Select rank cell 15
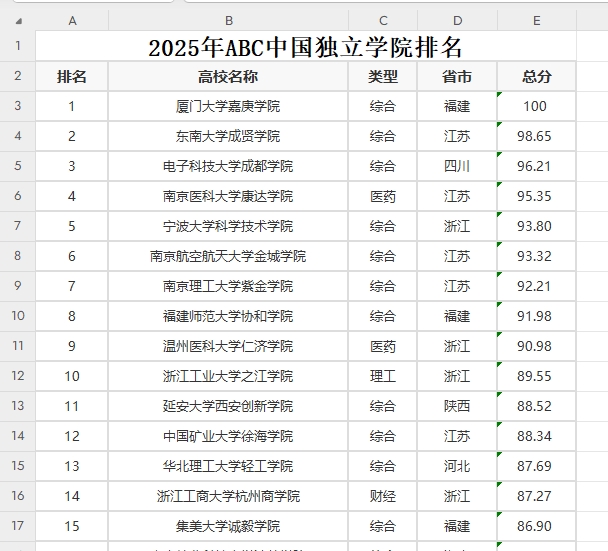608x551 pixels. (x=72, y=526)
